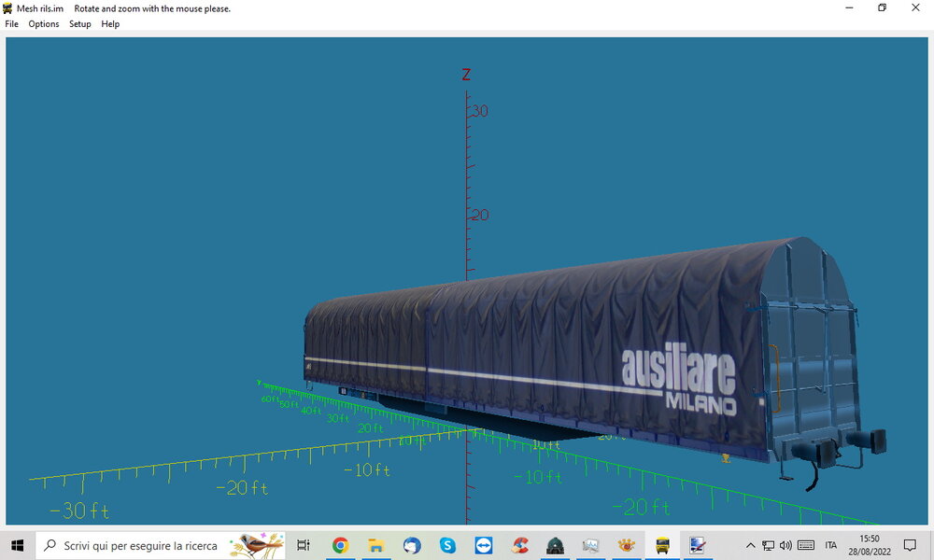Image resolution: width=934 pixels, height=560 pixels.
Task: Click the bird search highlight image
Action: pos(256,545)
